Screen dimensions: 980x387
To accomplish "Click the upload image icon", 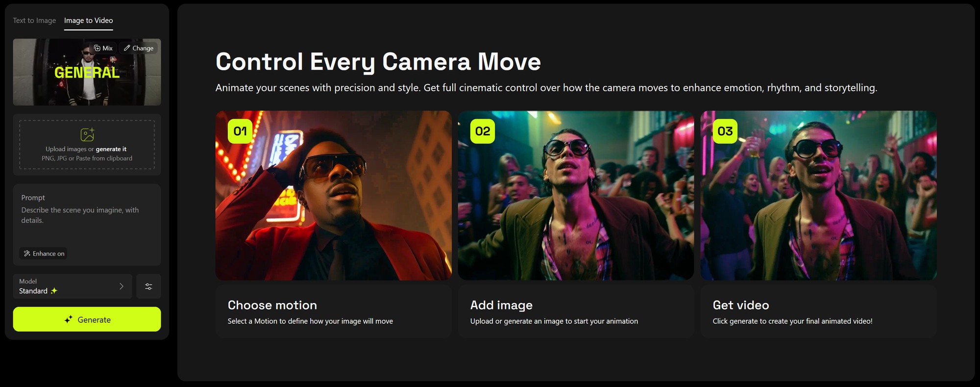I will coord(87,134).
